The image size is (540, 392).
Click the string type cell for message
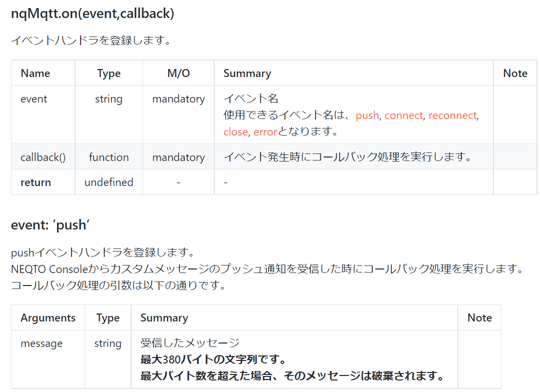tap(107, 343)
